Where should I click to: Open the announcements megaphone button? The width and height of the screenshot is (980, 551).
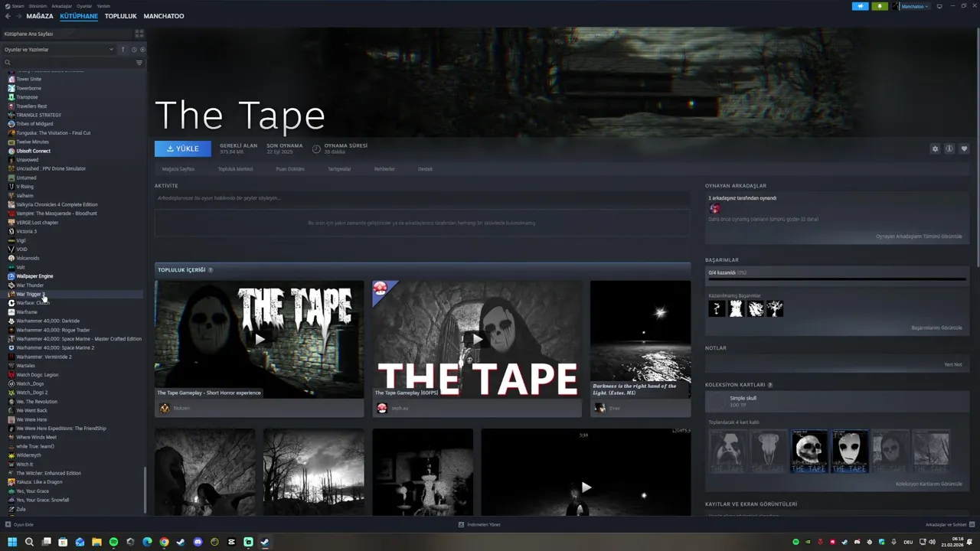[860, 6]
